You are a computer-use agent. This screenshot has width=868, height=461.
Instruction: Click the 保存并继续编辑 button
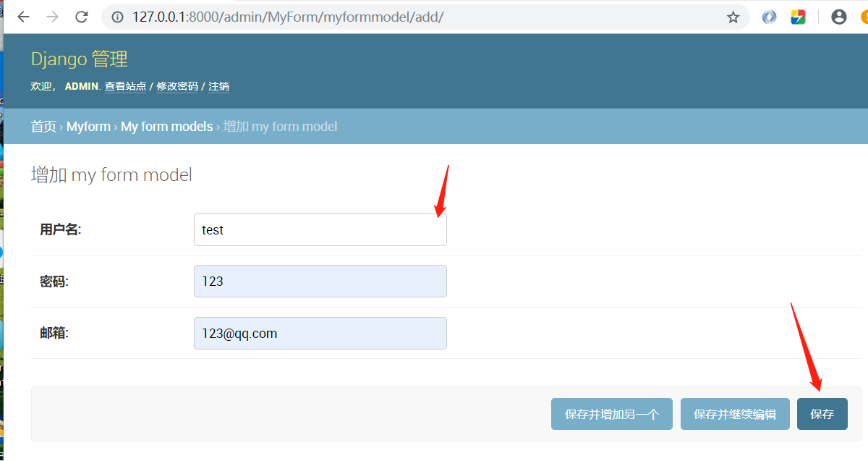pyautogui.click(x=735, y=413)
